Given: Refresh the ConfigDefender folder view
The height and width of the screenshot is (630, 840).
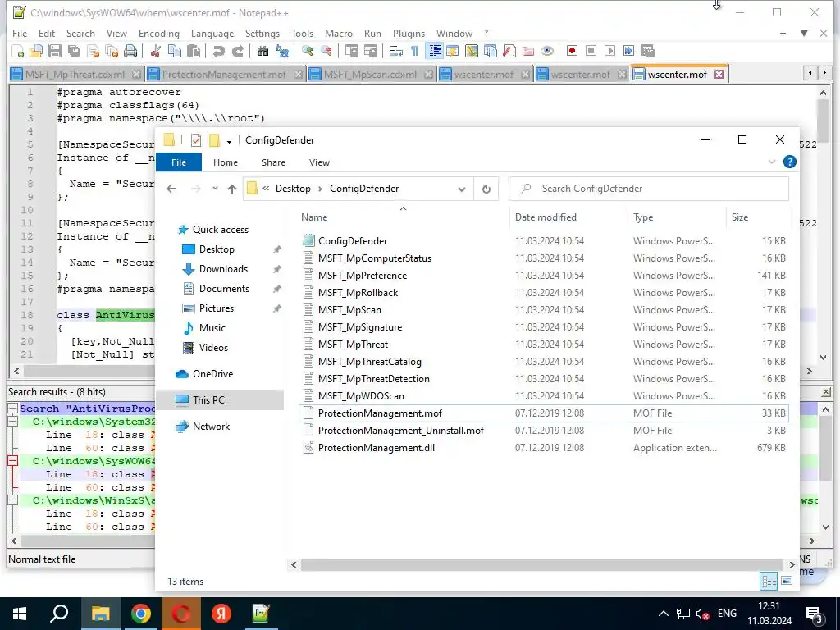Looking at the screenshot, I should coord(486,189).
